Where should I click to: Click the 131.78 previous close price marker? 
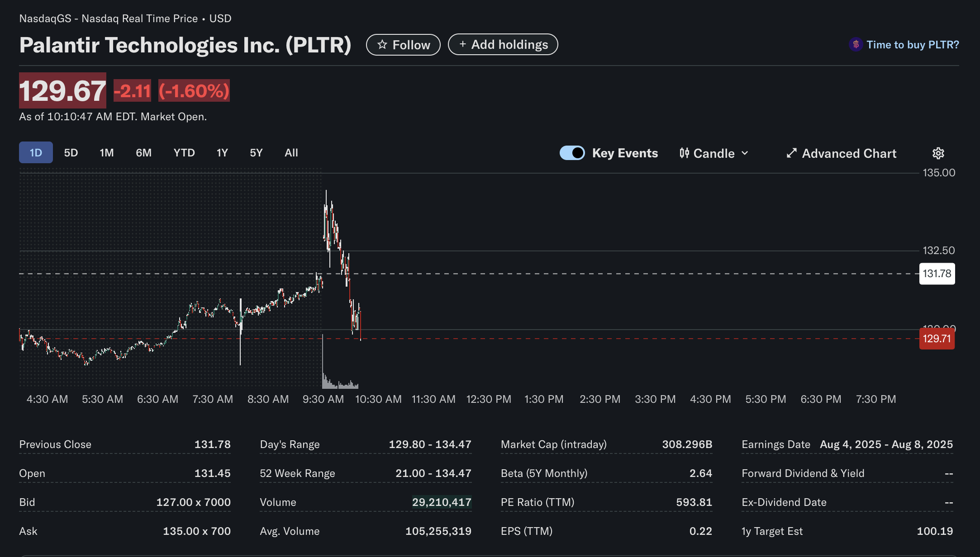point(937,274)
